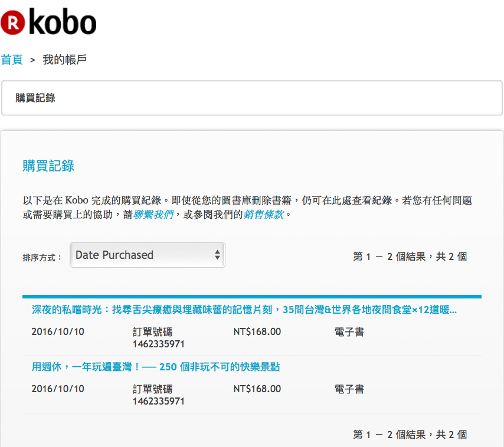Click the up-down arrows on sort dropdown

point(217,255)
